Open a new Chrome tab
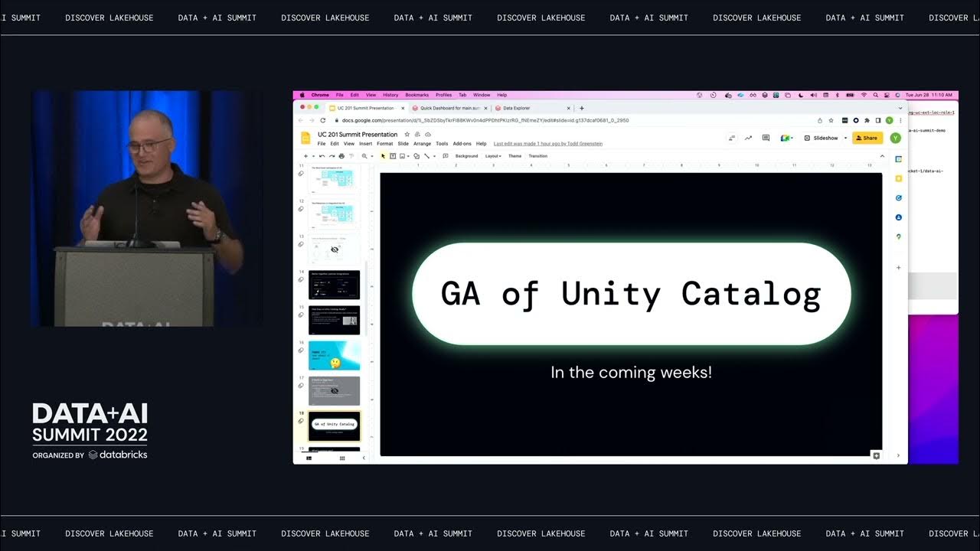980x551 pixels. tap(582, 108)
